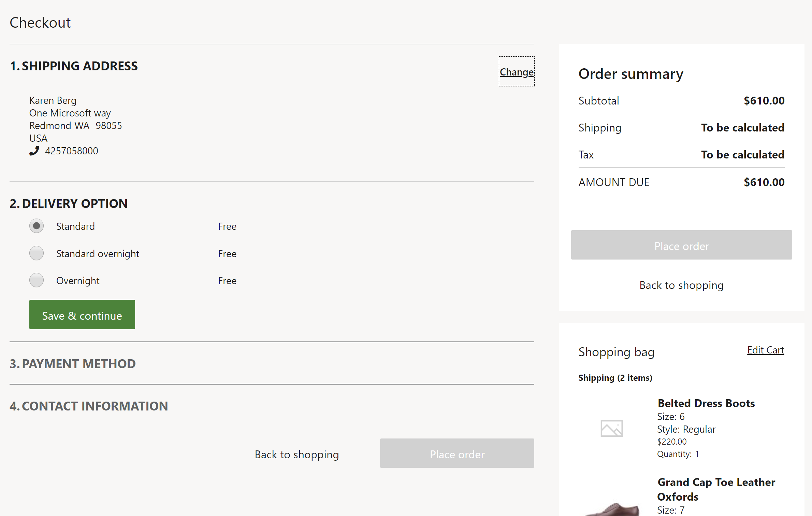Select the Overnight delivery radio button
812x516 pixels.
tap(37, 280)
